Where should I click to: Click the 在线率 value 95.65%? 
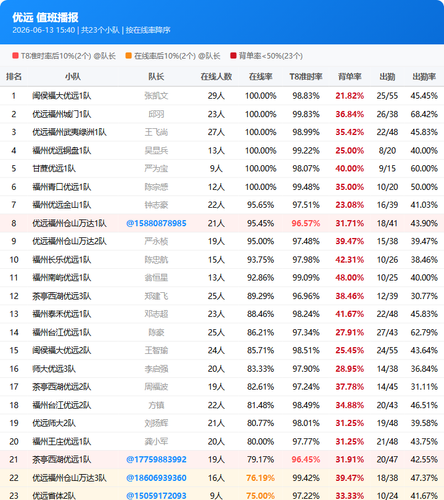pyautogui.click(x=261, y=205)
